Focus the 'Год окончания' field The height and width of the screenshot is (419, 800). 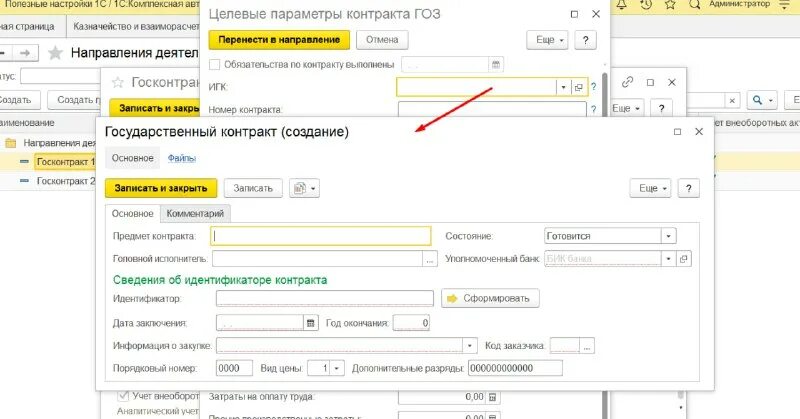(x=411, y=323)
